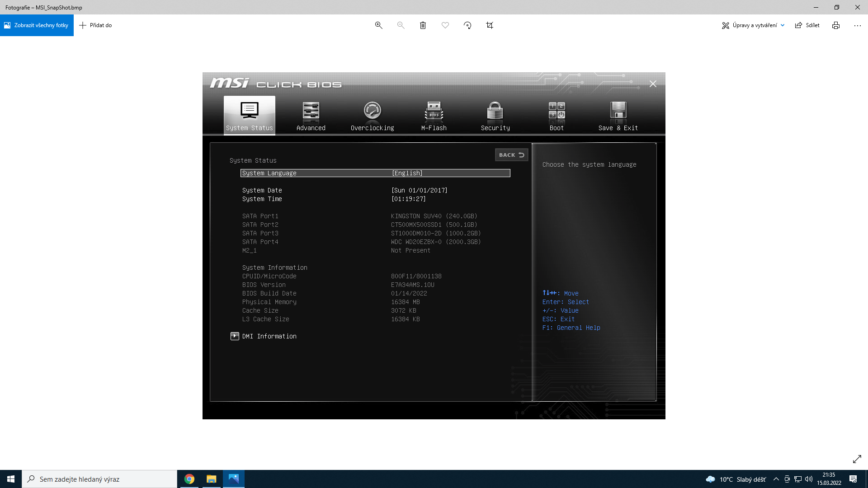Click the zoom in magnifier icon

378,25
